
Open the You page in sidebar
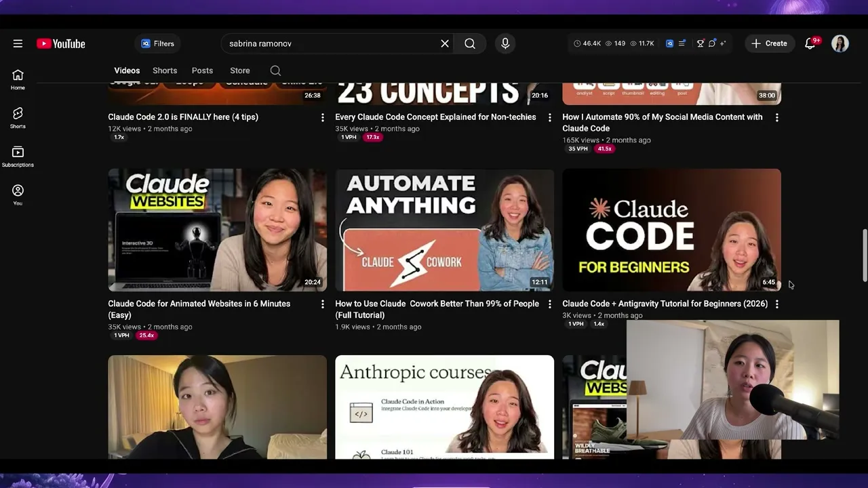(x=18, y=195)
